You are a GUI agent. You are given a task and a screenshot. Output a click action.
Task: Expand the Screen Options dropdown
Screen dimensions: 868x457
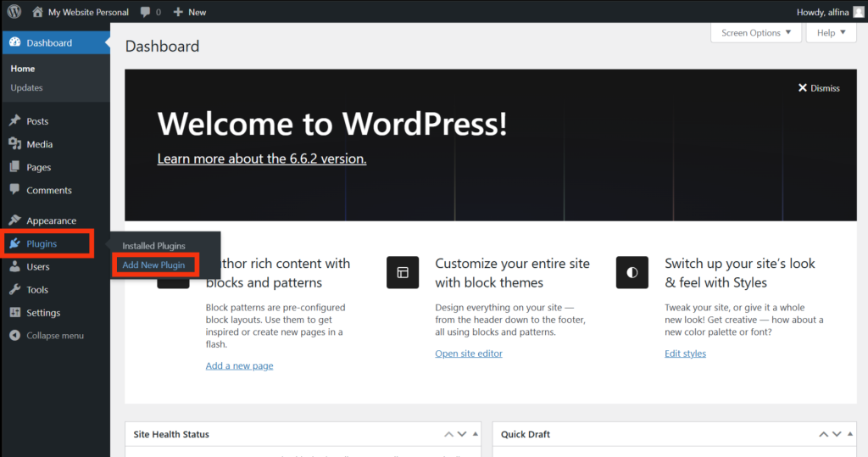tap(755, 33)
